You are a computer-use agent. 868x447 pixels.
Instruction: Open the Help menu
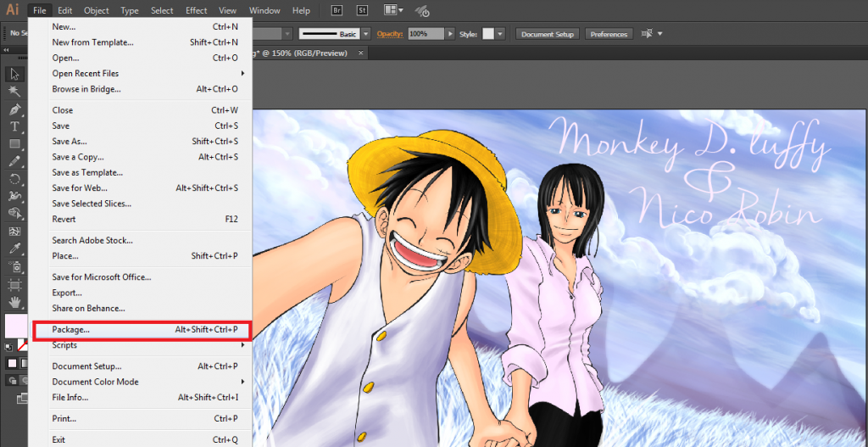tap(301, 10)
